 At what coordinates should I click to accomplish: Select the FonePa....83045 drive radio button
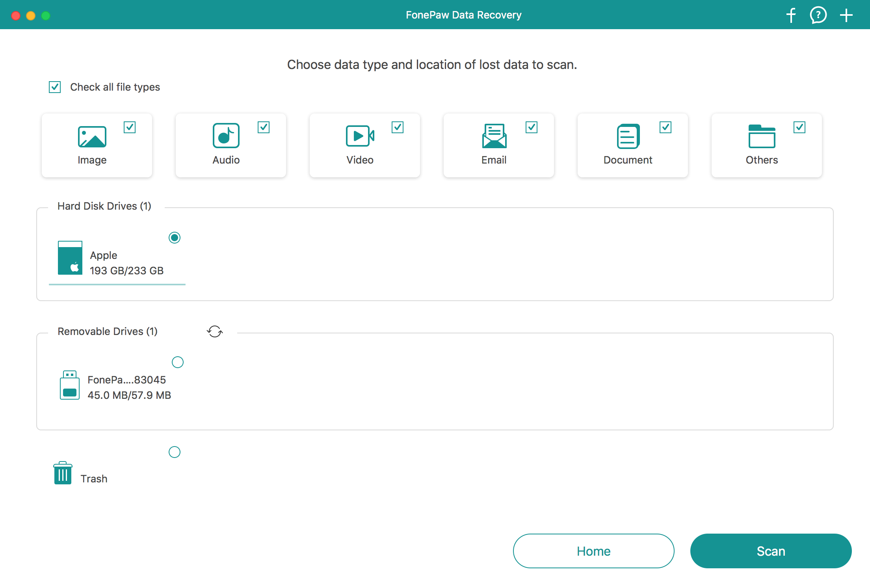pos(178,362)
